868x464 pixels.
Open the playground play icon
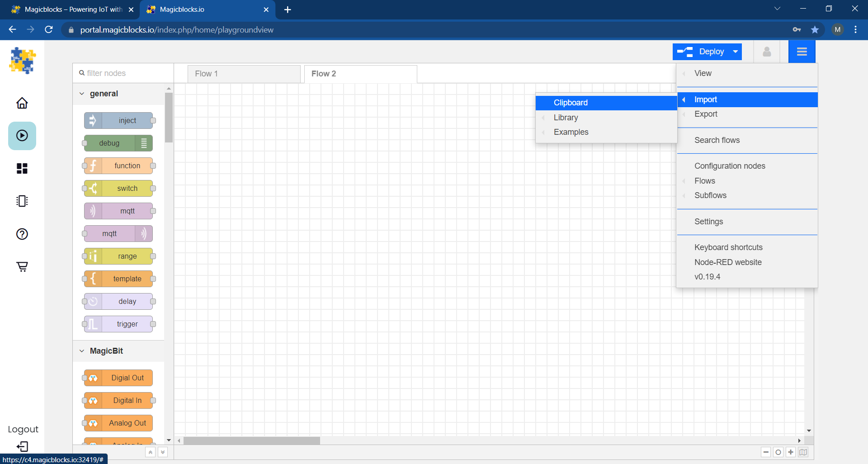point(22,136)
